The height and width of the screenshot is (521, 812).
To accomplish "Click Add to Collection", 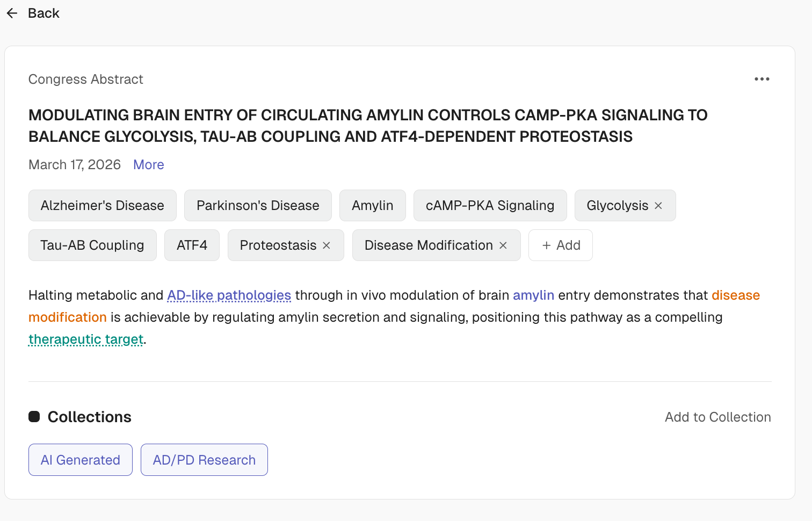I will [x=717, y=417].
